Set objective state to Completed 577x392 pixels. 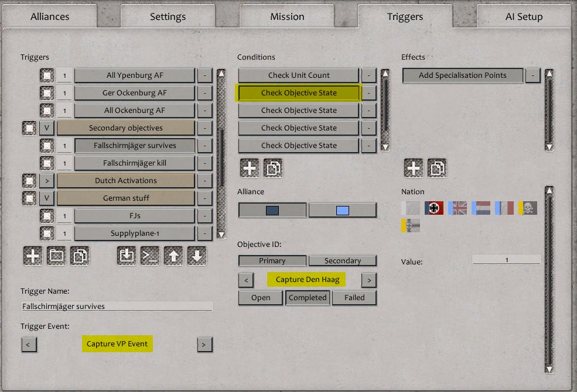(308, 298)
